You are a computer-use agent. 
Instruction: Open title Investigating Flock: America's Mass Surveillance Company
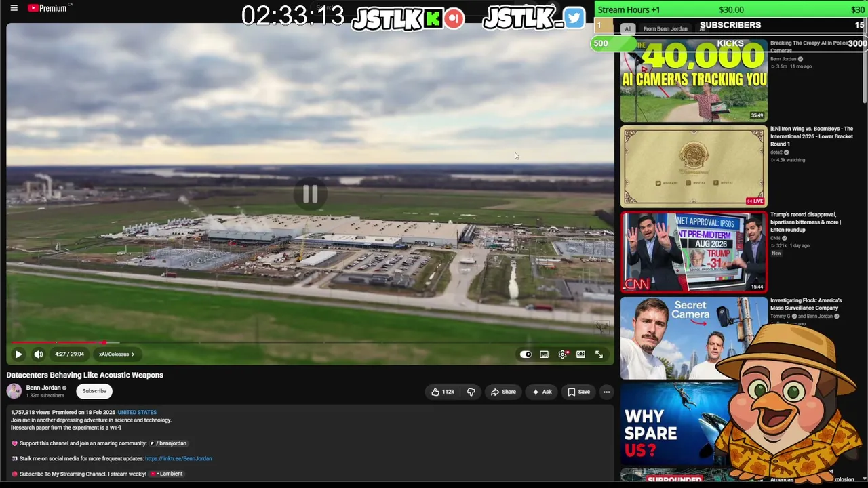coord(806,304)
